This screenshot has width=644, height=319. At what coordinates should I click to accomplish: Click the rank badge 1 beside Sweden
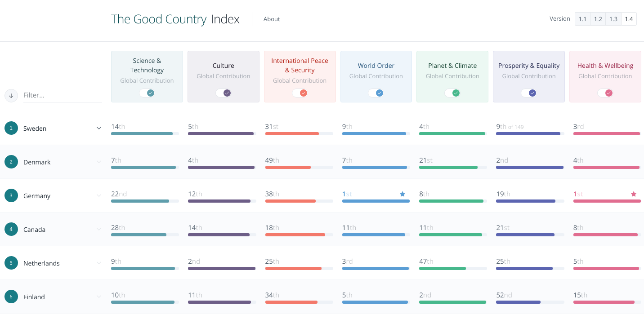coord(11,128)
